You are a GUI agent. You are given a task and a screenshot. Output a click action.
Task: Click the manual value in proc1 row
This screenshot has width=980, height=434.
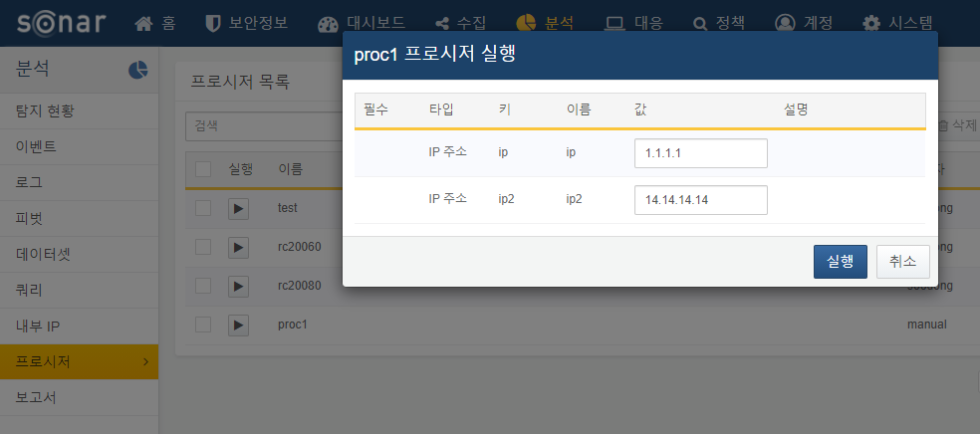click(927, 325)
